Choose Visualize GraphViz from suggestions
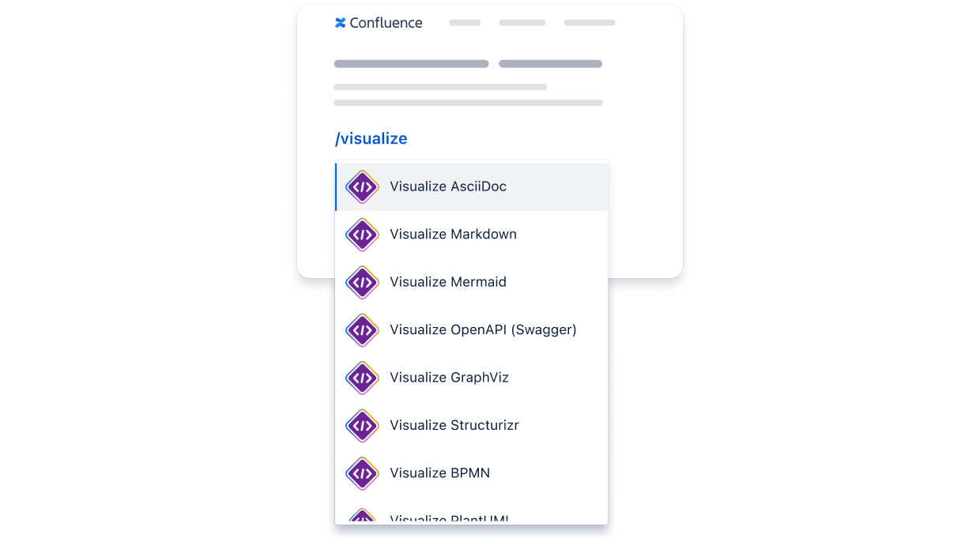 (449, 378)
